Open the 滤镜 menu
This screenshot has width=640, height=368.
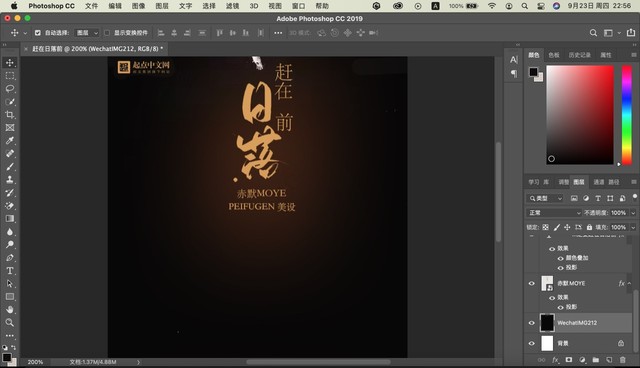coord(232,6)
